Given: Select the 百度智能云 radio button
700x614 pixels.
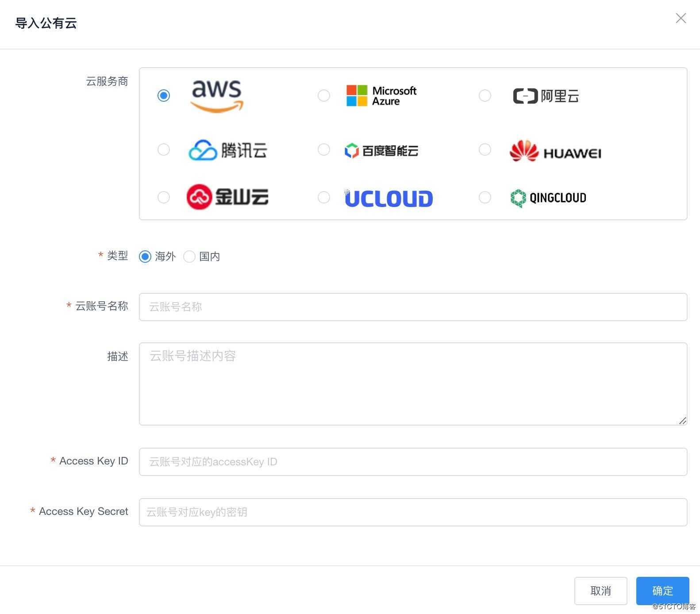Looking at the screenshot, I should click(x=324, y=150).
